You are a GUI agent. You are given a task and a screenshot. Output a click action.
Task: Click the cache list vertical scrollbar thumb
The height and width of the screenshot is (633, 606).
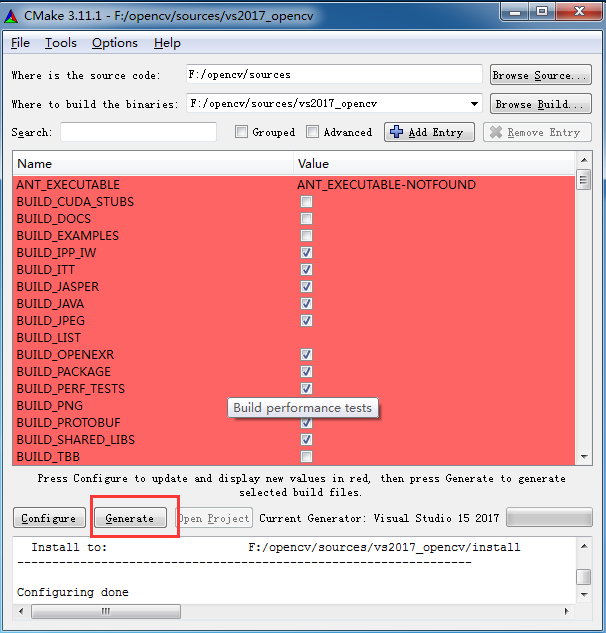[x=584, y=180]
